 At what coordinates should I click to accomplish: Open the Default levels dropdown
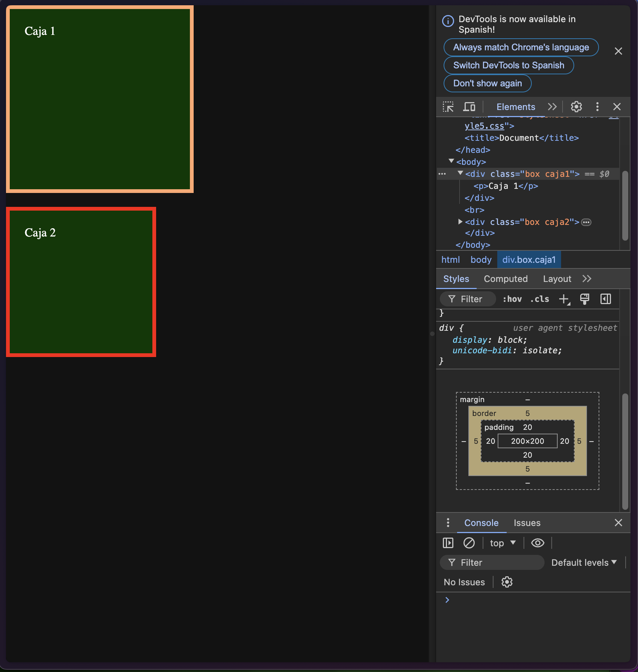[x=584, y=563]
